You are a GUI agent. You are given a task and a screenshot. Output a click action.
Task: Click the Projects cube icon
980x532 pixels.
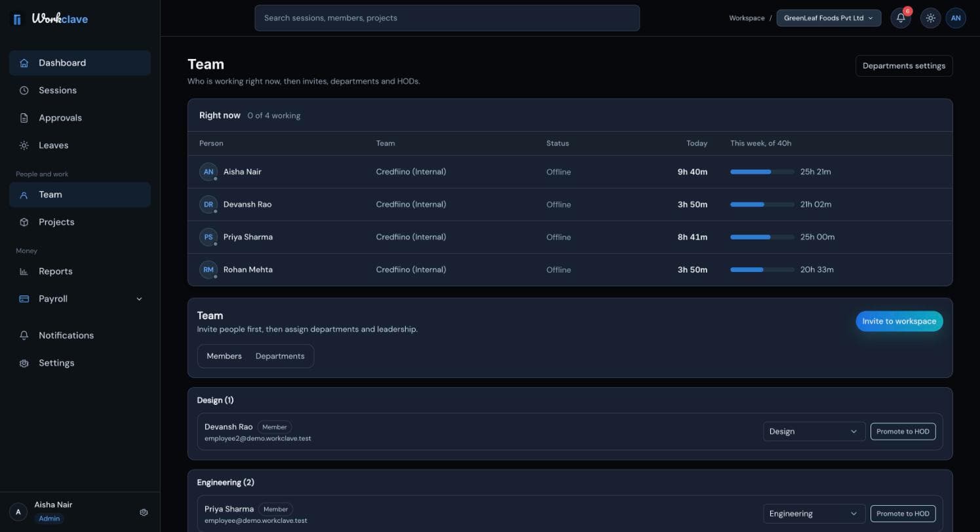pos(24,222)
